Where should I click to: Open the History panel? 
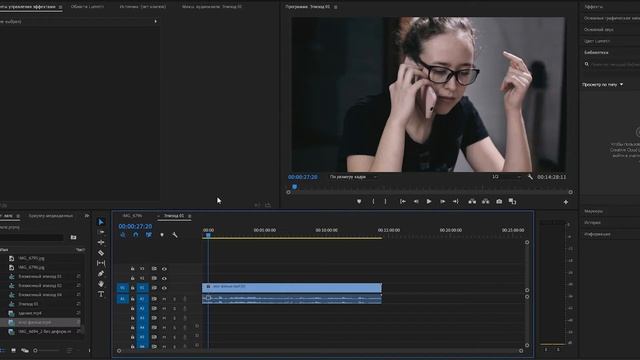point(592,222)
